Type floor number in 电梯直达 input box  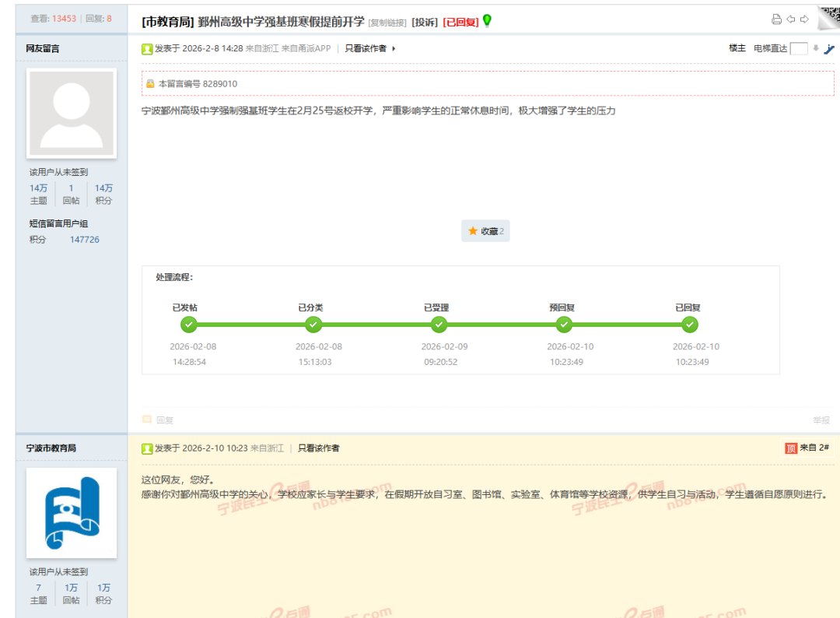(799, 49)
